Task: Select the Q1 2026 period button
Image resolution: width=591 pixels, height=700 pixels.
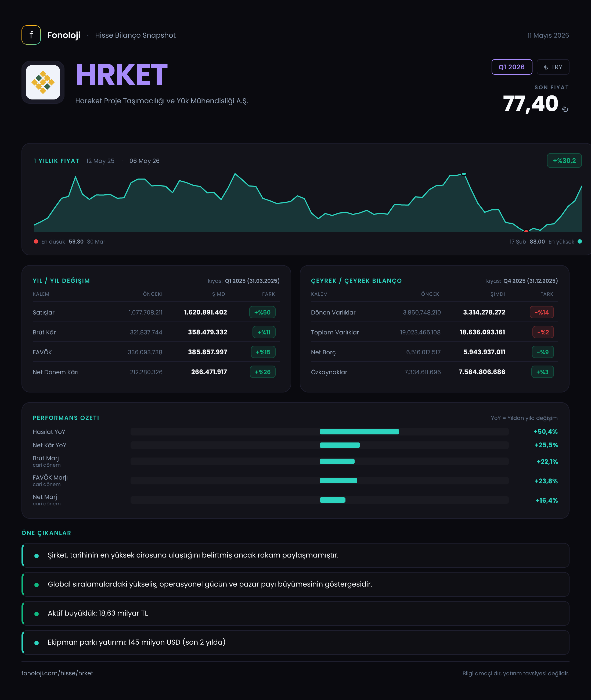Action: click(x=511, y=67)
